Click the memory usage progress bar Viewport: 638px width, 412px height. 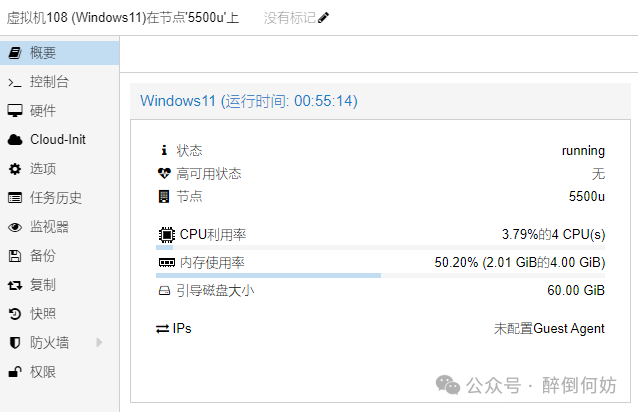click(381, 275)
